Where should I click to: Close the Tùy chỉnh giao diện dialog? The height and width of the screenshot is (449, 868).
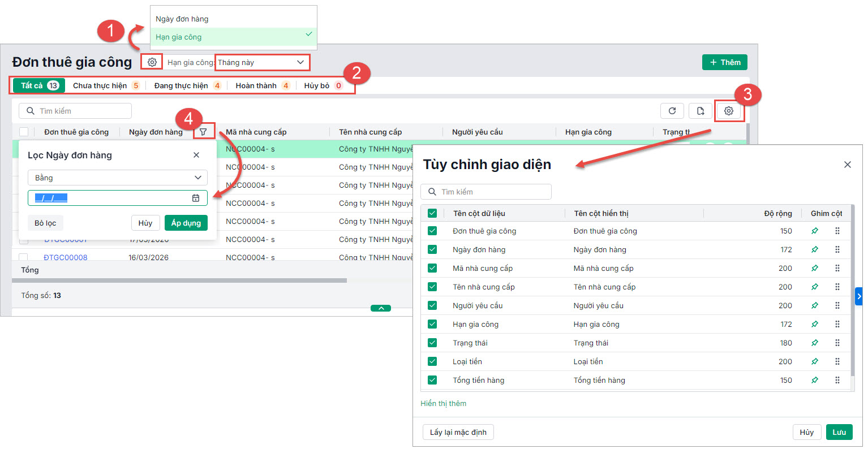pos(848,165)
